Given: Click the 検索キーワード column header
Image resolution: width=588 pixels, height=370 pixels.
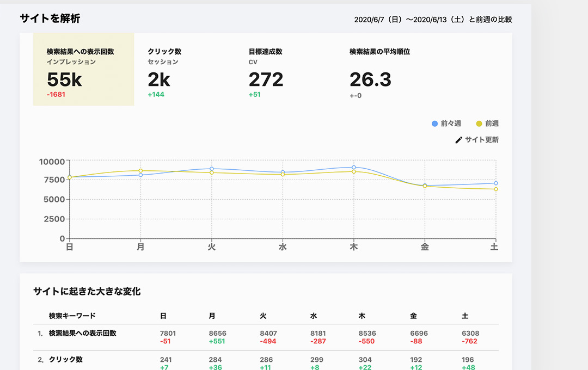Looking at the screenshot, I should tap(72, 316).
